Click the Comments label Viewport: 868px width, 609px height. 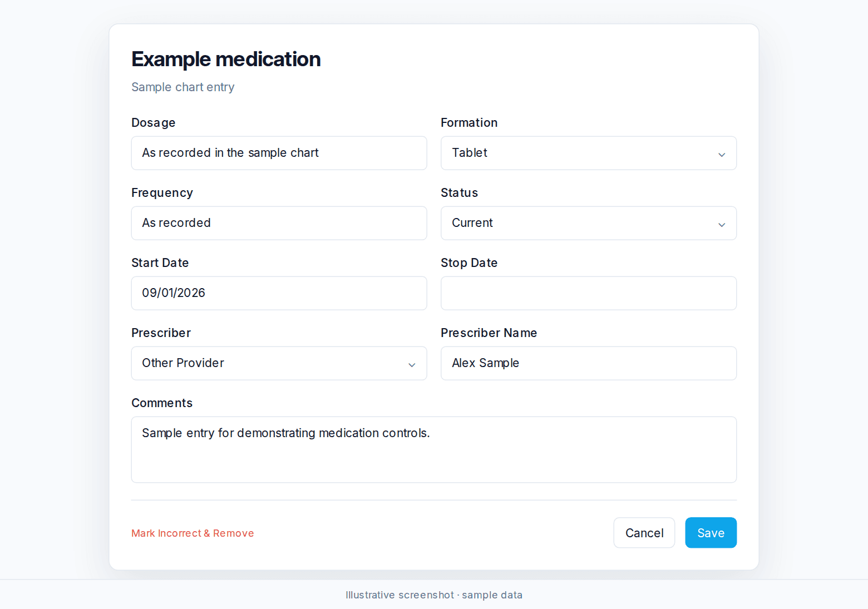(162, 403)
